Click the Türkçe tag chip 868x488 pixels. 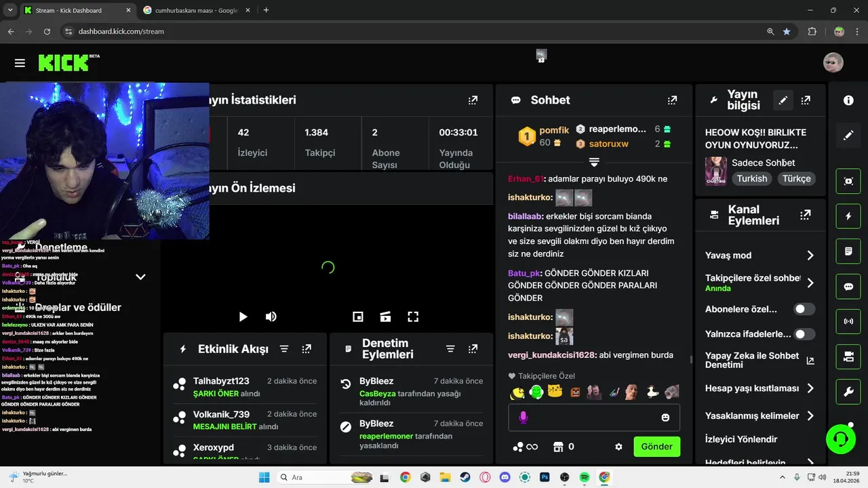click(797, 179)
